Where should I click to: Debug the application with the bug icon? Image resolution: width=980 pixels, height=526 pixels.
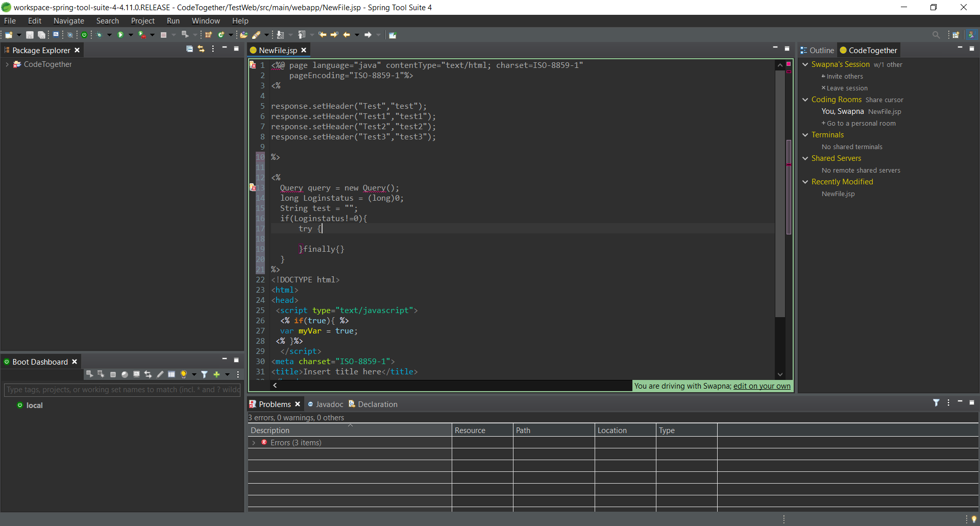100,34
